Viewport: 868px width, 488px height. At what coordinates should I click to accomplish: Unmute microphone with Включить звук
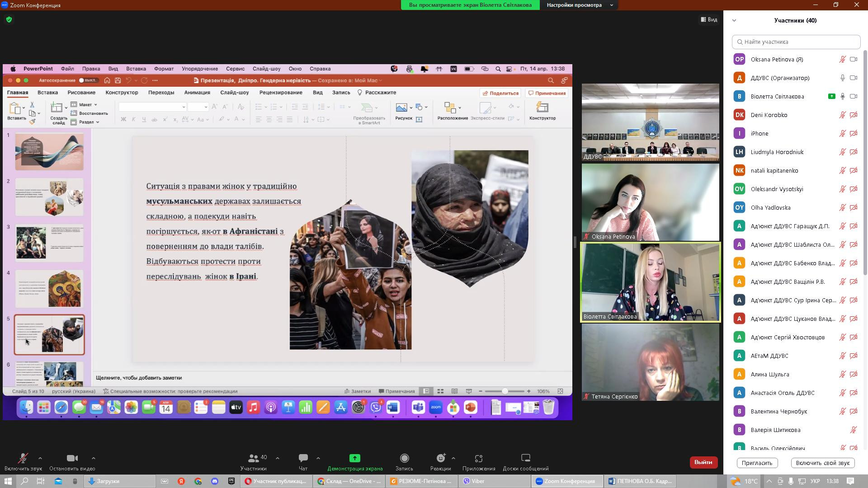point(23,458)
